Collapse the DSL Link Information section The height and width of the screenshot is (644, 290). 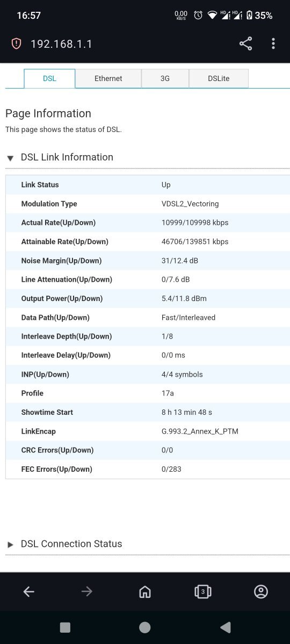coord(10,158)
